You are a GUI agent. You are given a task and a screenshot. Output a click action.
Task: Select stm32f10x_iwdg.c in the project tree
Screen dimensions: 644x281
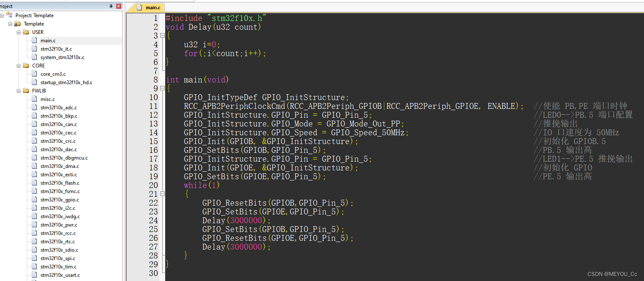[60, 217]
